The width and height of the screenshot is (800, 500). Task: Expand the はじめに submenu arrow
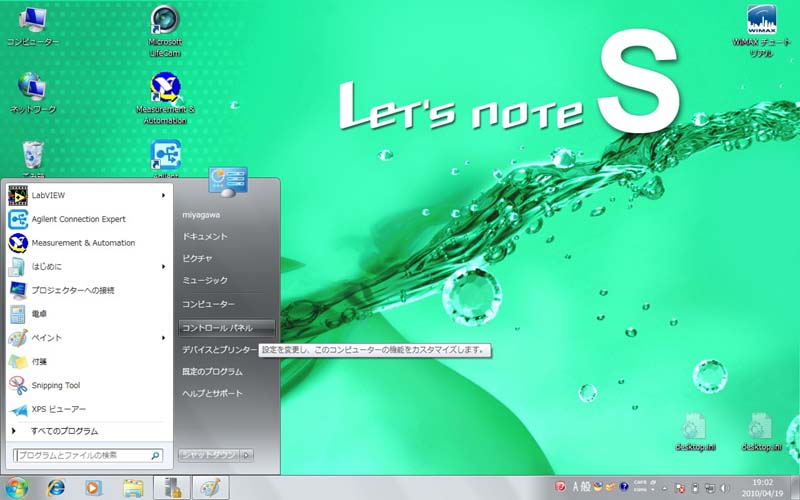pyautogui.click(x=163, y=266)
